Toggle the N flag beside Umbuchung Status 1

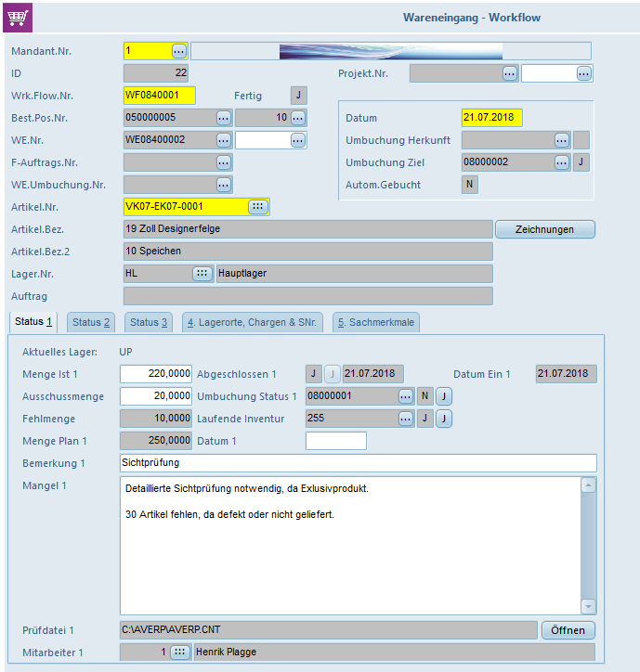click(x=425, y=396)
